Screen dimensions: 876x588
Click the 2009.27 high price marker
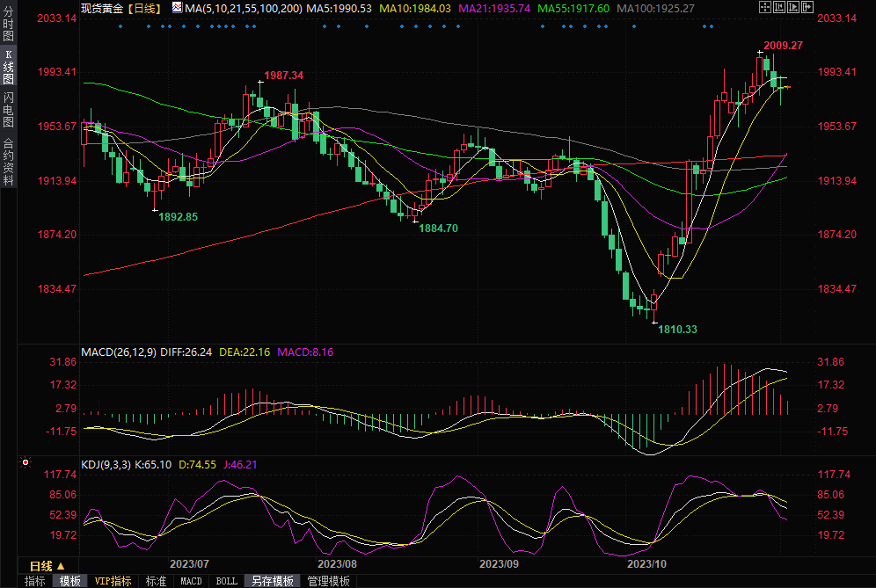tap(783, 45)
